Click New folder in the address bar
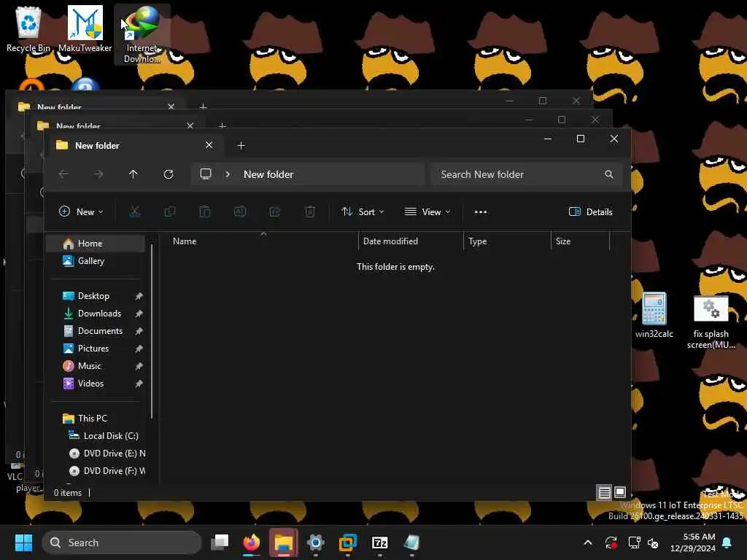Viewport: 747px width, 560px height. (x=268, y=174)
